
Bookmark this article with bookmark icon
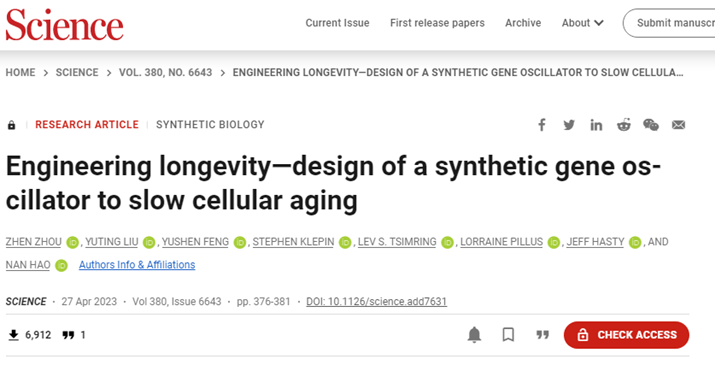coord(508,335)
